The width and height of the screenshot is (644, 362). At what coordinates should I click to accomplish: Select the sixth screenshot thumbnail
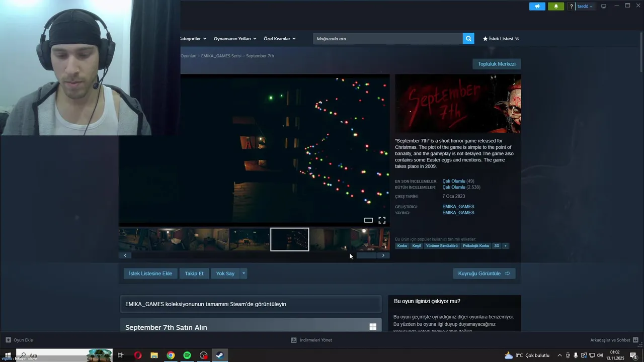tap(330, 239)
